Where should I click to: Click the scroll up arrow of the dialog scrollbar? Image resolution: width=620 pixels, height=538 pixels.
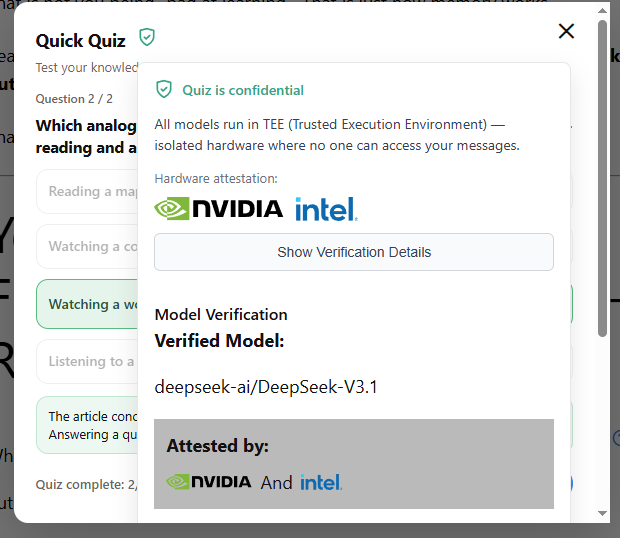point(602,10)
